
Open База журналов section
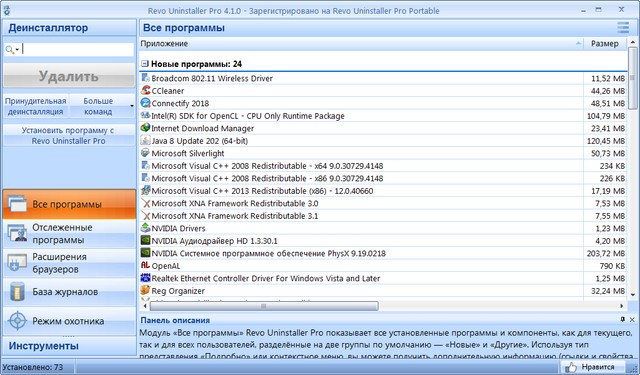coord(69,292)
